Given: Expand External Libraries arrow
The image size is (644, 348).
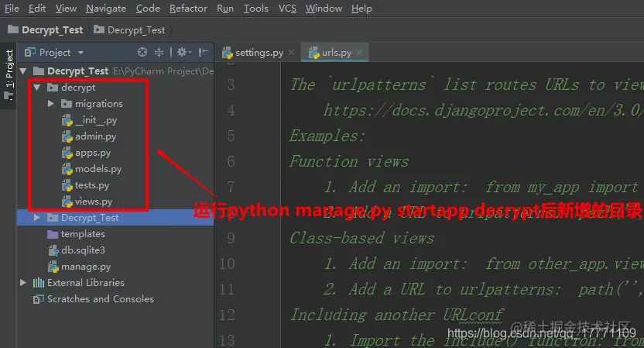Looking at the screenshot, I should 23,283.
